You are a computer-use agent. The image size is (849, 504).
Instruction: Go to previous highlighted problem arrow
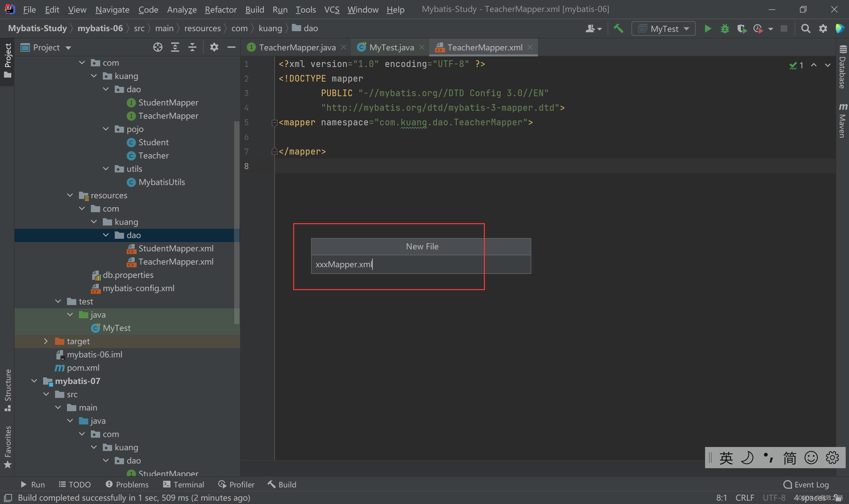[814, 65]
